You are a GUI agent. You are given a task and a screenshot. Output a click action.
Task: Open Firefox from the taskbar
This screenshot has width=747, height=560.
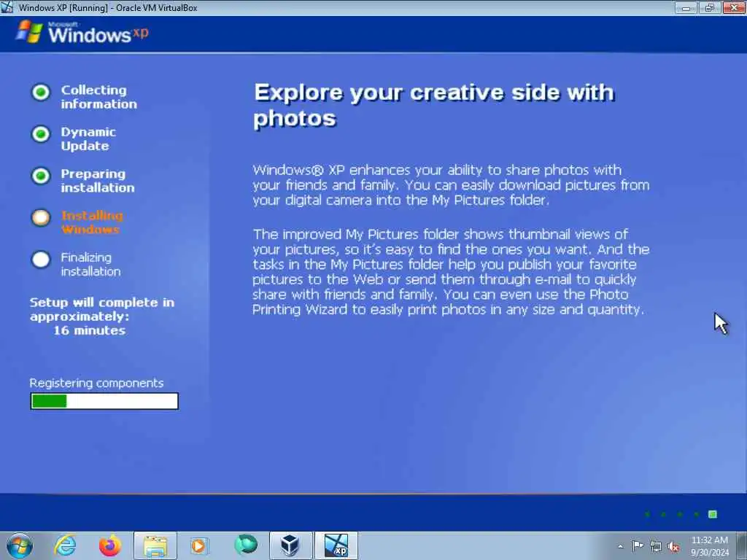coord(110,545)
